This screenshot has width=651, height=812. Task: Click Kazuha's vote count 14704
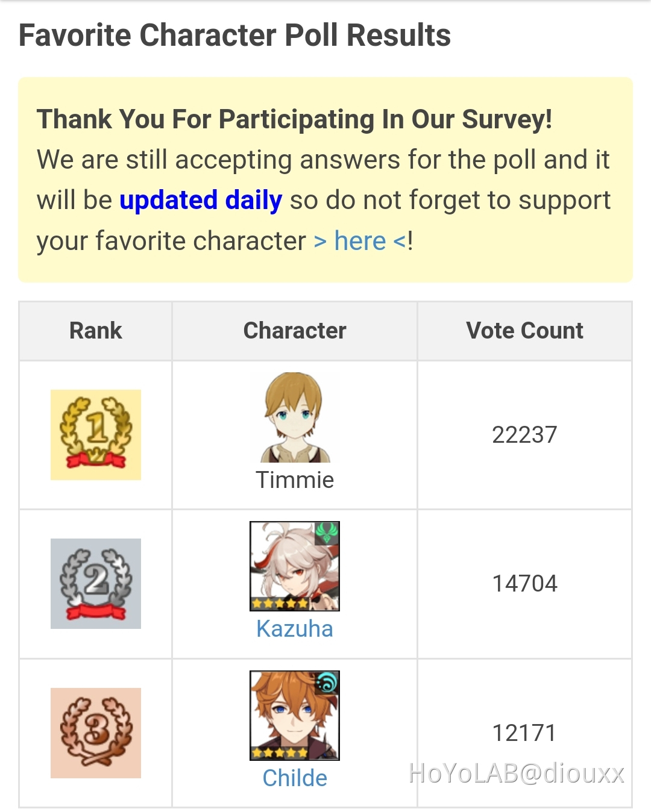[524, 584]
